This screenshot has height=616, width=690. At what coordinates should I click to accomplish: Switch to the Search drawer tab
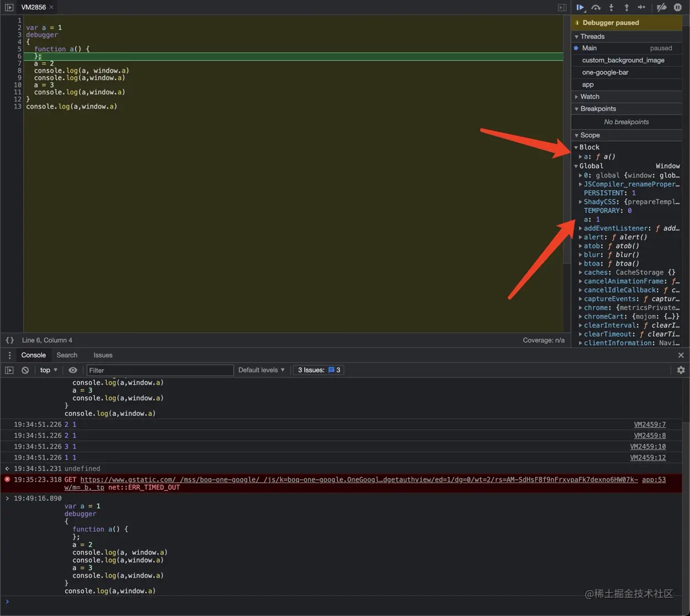[67, 355]
